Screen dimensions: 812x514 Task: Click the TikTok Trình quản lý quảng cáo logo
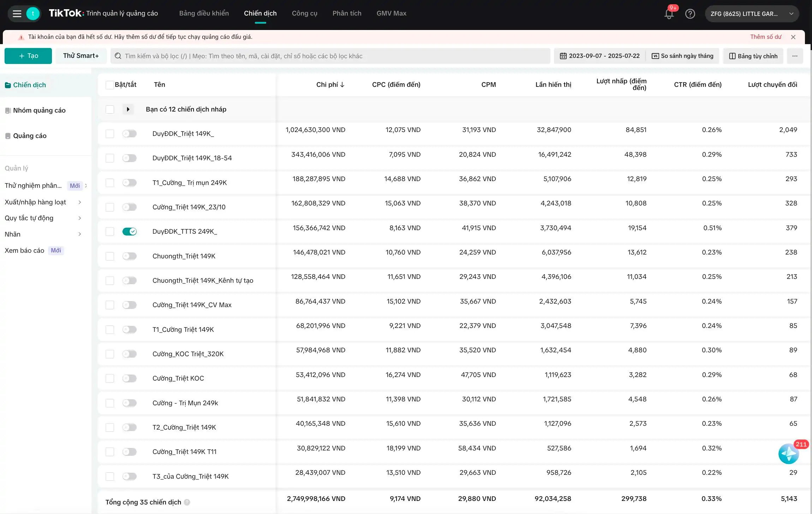[x=103, y=13]
